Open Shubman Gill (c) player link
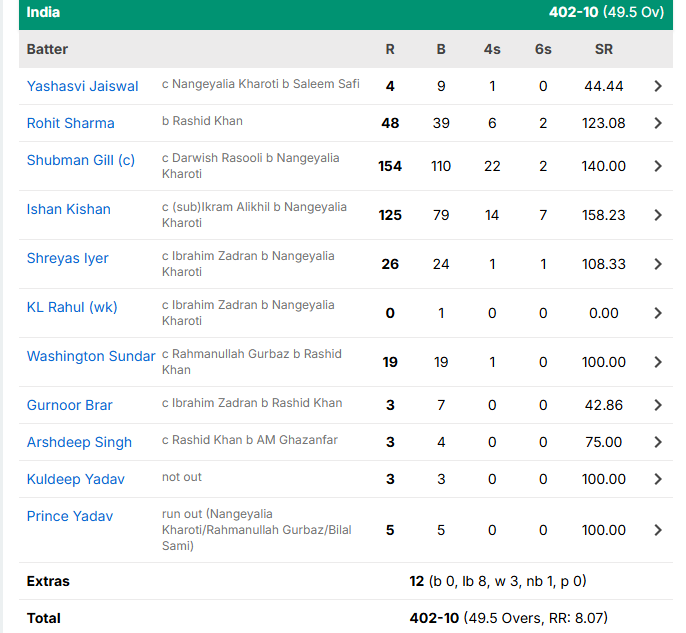This screenshot has height=633, width=686. [80, 160]
